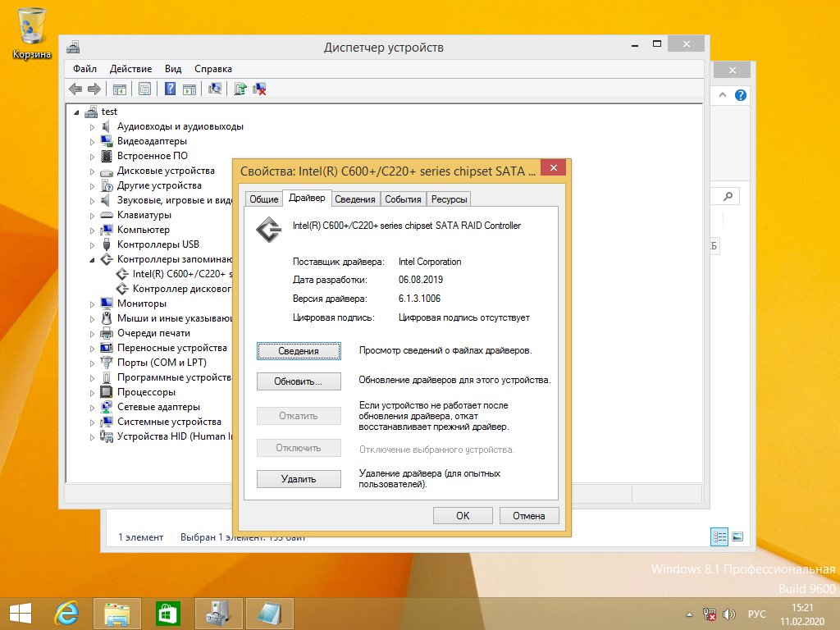840x630 pixels.
Task: Click the search magnifier in Explorer window
Action: point(728,197)
